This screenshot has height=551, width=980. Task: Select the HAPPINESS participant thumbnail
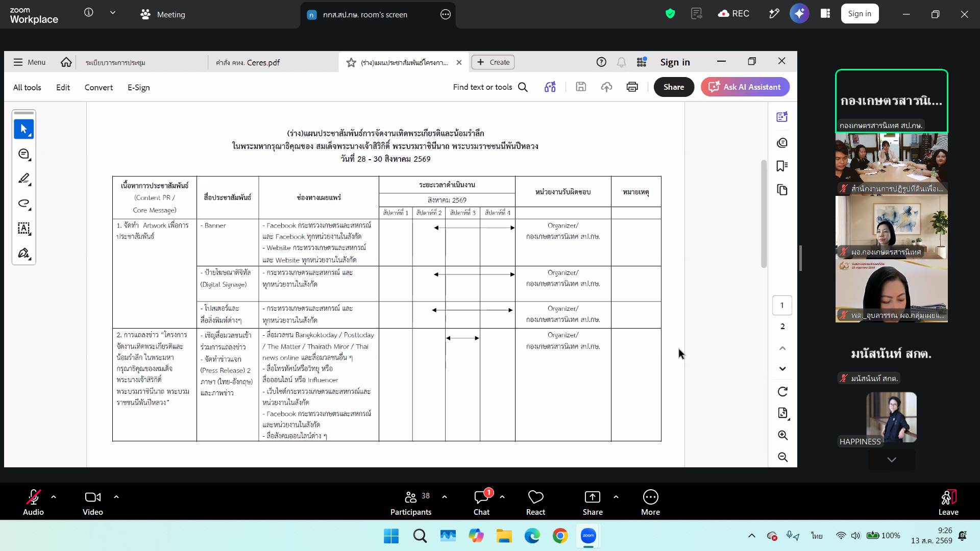(891, 417)
